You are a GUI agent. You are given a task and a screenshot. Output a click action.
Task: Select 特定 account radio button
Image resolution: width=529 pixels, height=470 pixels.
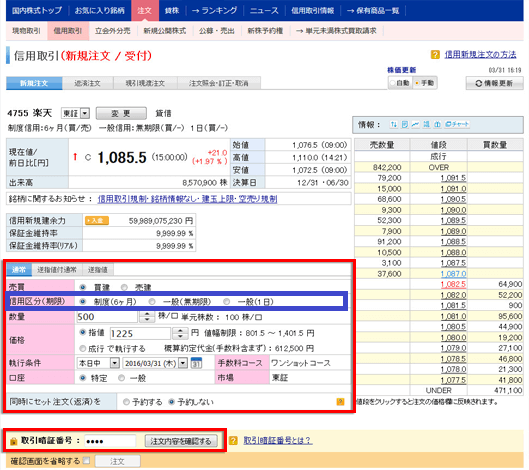pos(82,378)
